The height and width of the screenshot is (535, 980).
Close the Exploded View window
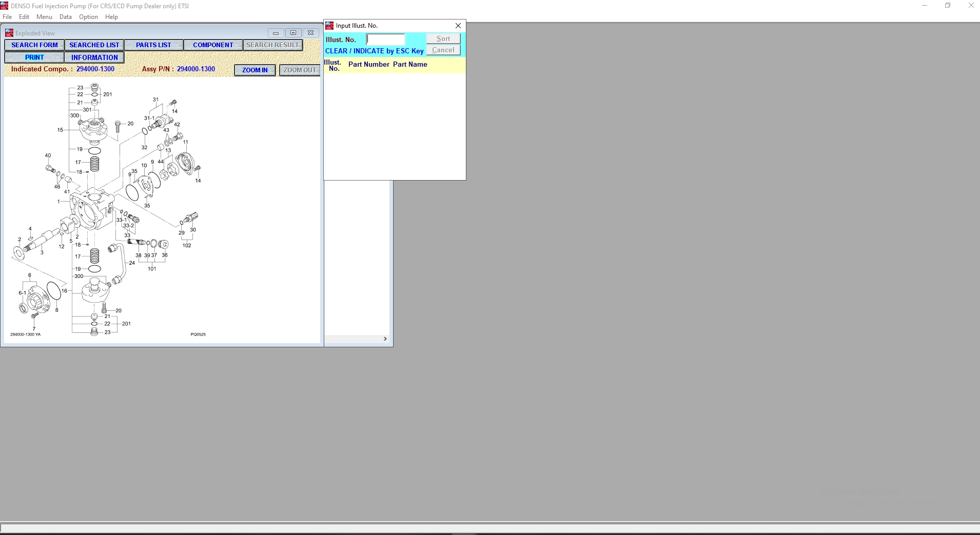(x=310, y=33)
